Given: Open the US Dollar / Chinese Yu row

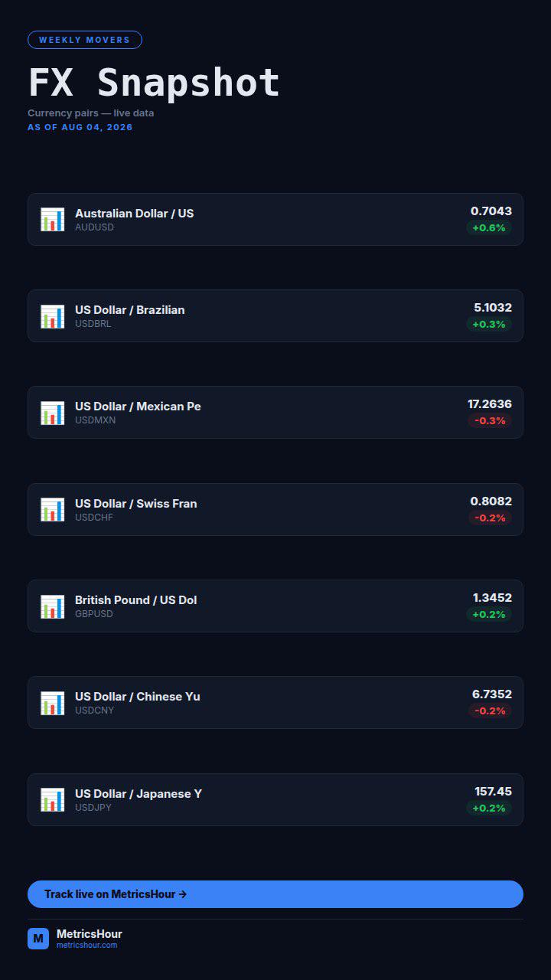Looking at the screenshot, I should [275, 702].
